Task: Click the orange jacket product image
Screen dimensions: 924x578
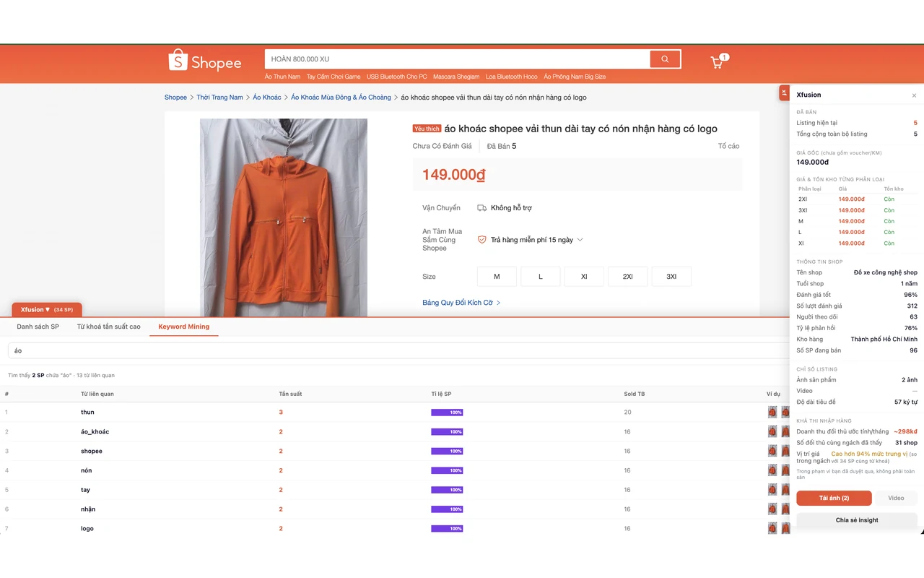Action: (x=284, y=217)
